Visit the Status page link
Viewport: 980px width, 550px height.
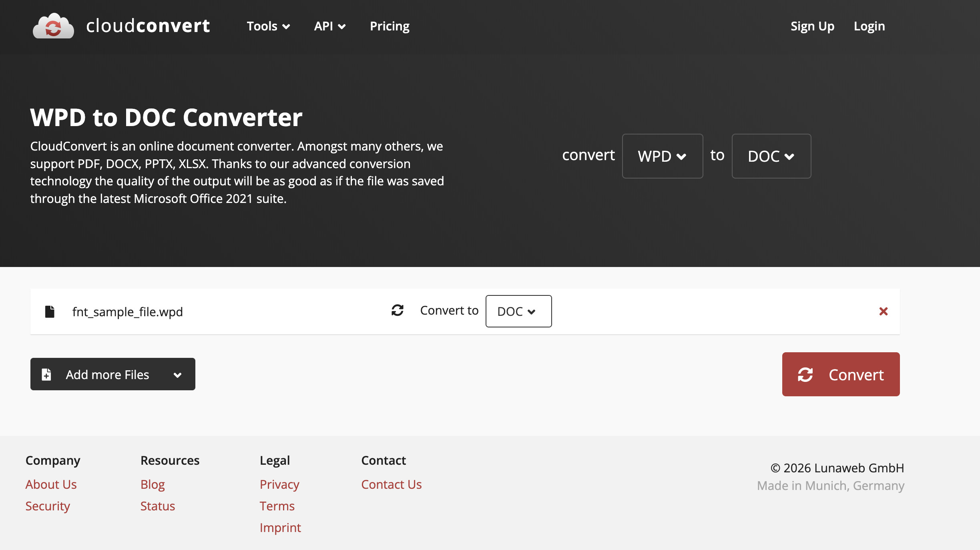point(157,506)
